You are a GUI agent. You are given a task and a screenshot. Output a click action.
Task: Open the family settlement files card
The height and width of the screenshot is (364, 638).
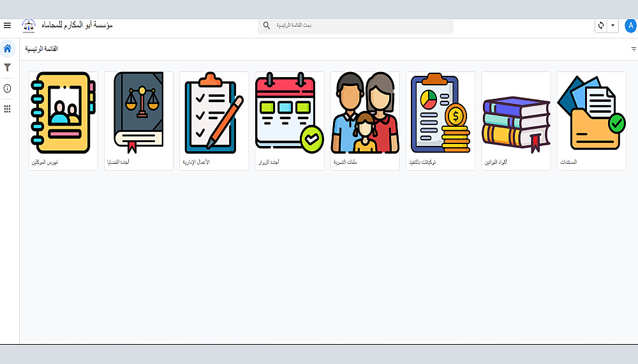pos(365,120)
